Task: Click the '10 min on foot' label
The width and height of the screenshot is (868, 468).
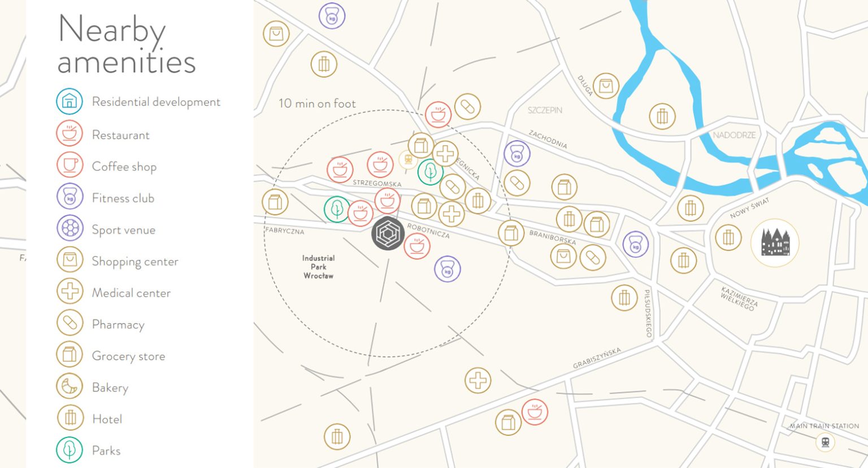Action: click(317, 103)
